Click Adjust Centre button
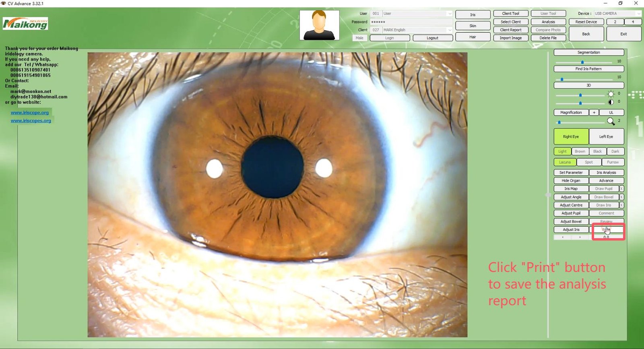The width and height of the screenshot is (644, 349). [x=571, y=205]
